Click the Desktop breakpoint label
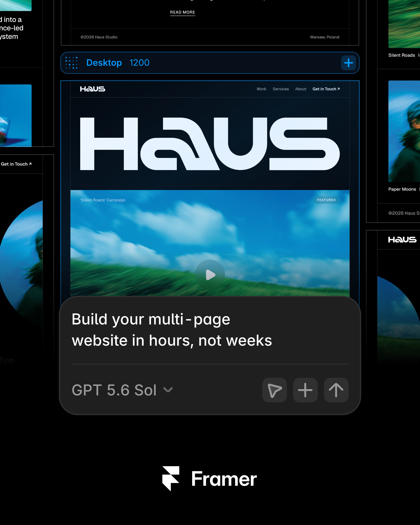The width and height of the screenshot is (420, 525). (104, 63)
